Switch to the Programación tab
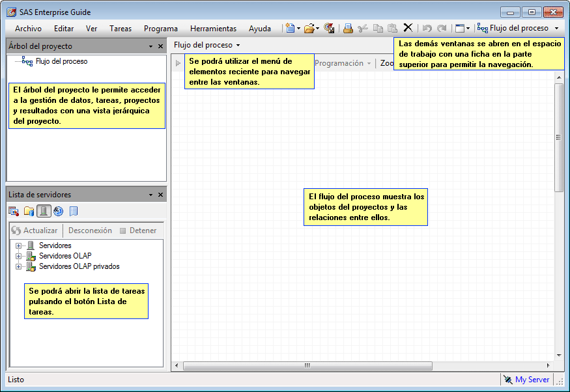The width and height of the screenshot is (570, 392). [x=339, y=63]
